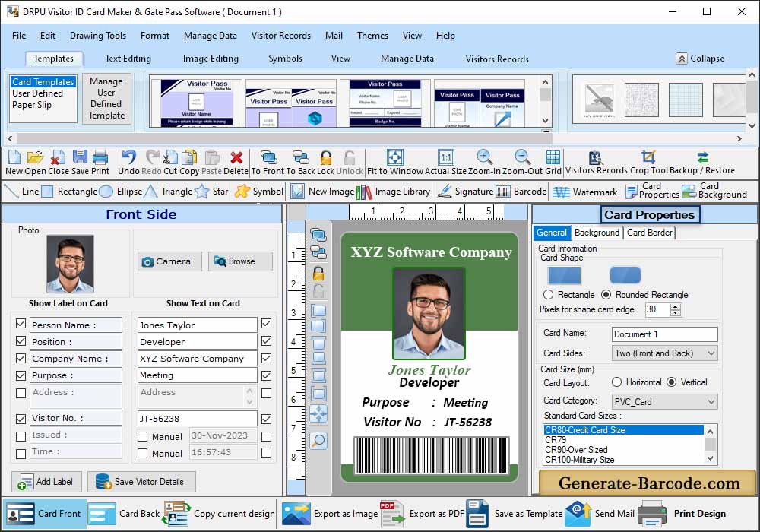The height and width of the screenshot is (532, 760).
Task: Check Manual for the date field
Action: pyautogui.click(x=143, y=436)
